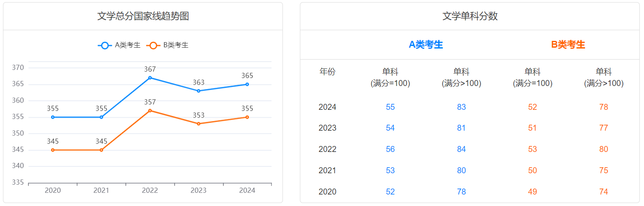Click the 2022 label on the chart x-axis
The height and width of the screenshot is (206, 644).
point(150,190)
